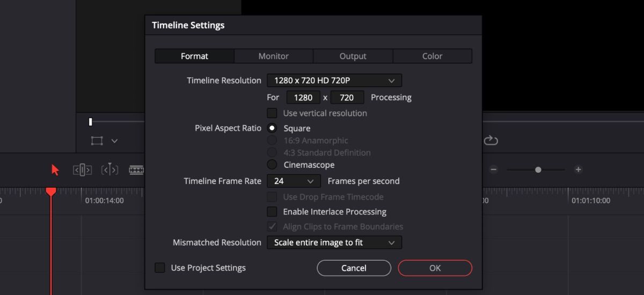Click the resolution width field showing 1280
This screenshot has height=295, width=644.
(x=303, y=98)
